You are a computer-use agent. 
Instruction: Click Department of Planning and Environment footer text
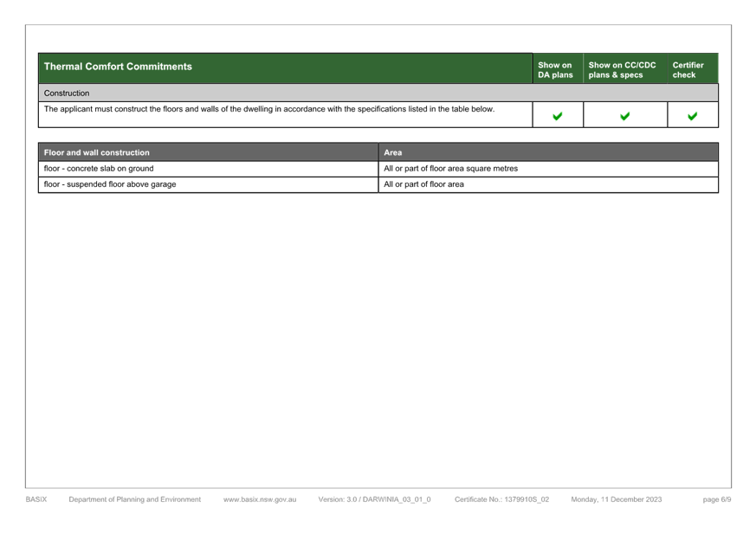[x=135, y=499]
